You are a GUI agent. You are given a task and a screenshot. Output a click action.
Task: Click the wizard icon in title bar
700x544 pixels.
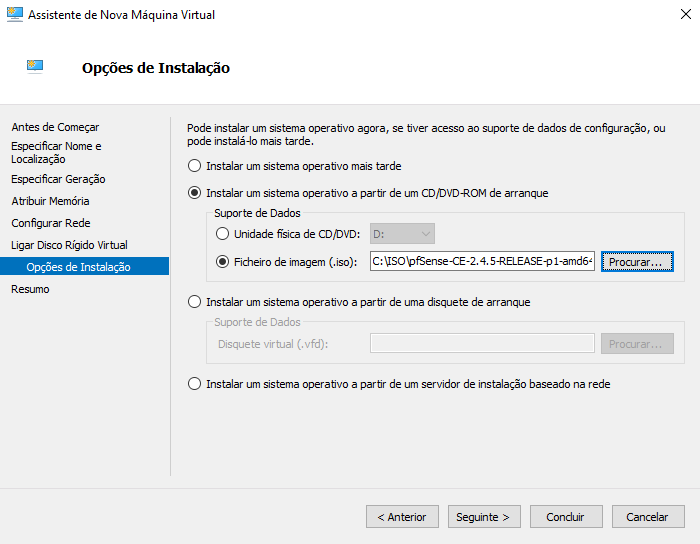tap(15, 15)
